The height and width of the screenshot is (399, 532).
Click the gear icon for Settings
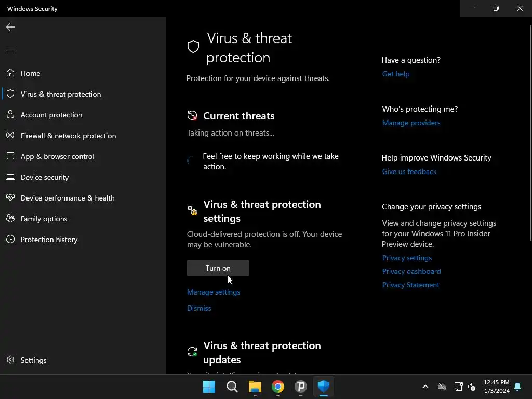coord(10,360)
